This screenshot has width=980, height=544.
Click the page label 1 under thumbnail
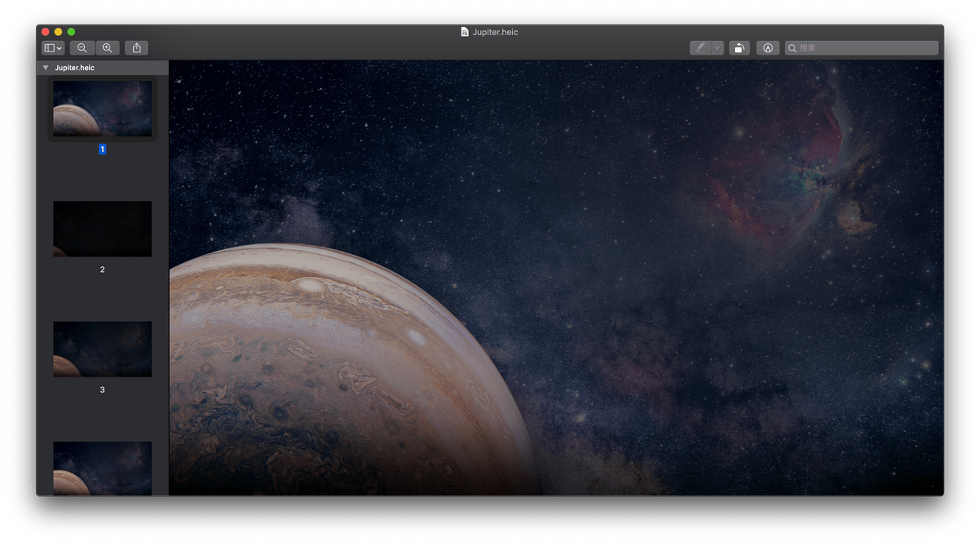102,149
